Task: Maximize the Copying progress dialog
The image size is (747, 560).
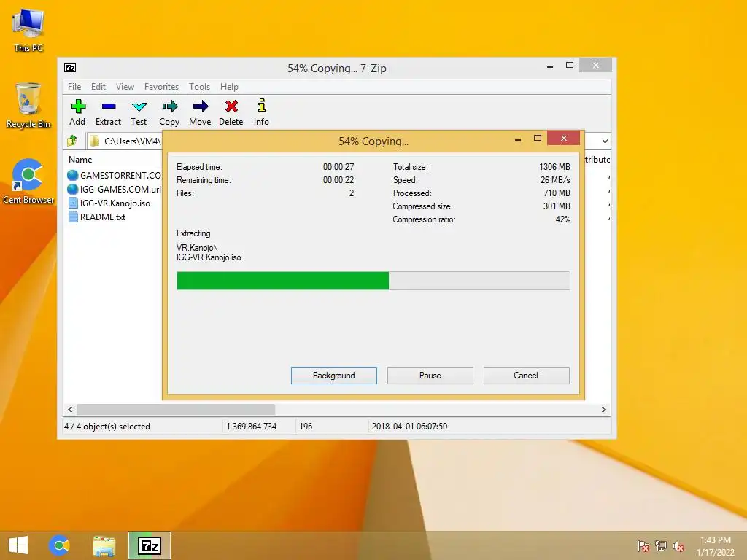Action: pyautogui.click(x=538, y=139)
